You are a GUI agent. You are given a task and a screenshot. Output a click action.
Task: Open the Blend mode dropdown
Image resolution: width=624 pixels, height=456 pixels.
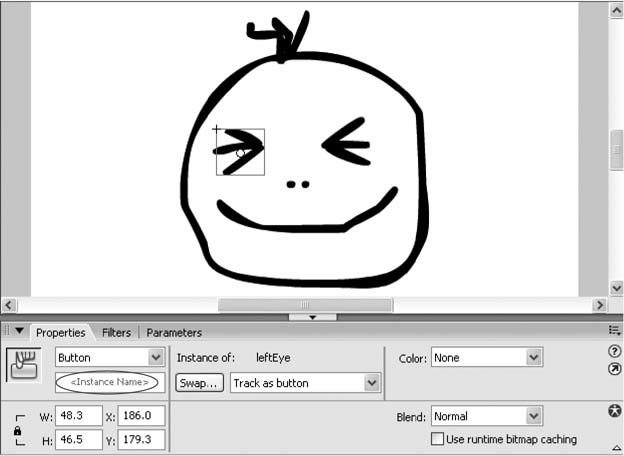click(534, 416)
